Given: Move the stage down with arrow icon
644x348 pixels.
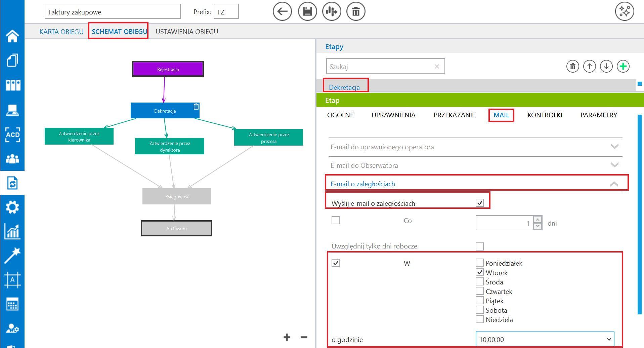Looking at the screenshot, I should [x=606, y=66].
